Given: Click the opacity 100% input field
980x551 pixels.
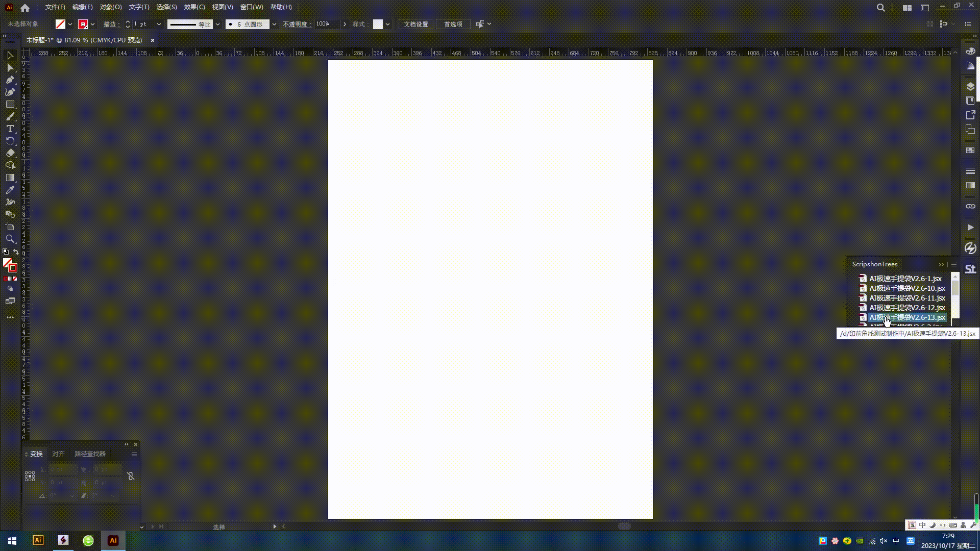Looking at the screenshot, I should [327, 24].
